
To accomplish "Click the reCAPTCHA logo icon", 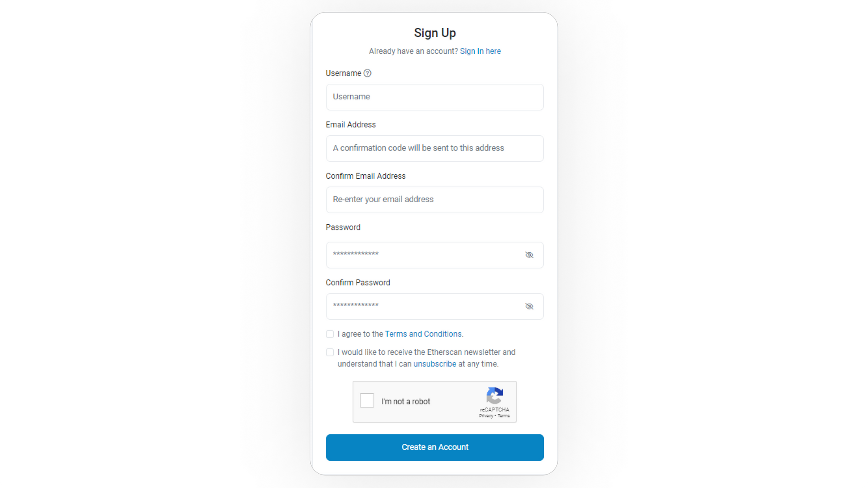I will [x=494, y=396].
